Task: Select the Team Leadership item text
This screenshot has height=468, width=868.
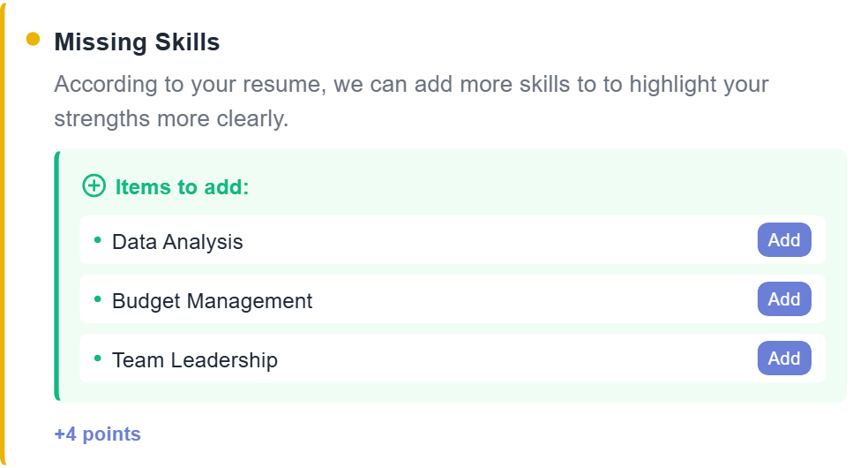Action: click(x=194, y=359)
